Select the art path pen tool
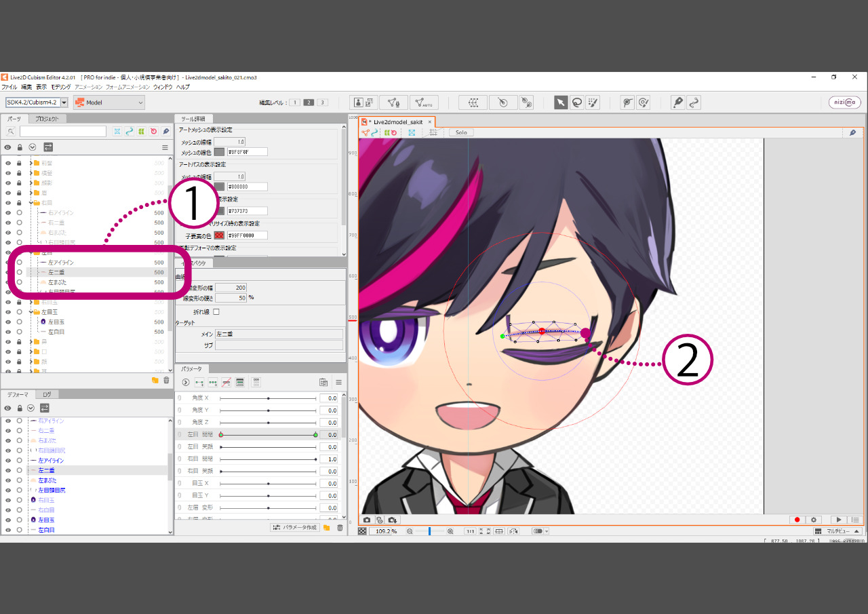 [x=677, y=102]
